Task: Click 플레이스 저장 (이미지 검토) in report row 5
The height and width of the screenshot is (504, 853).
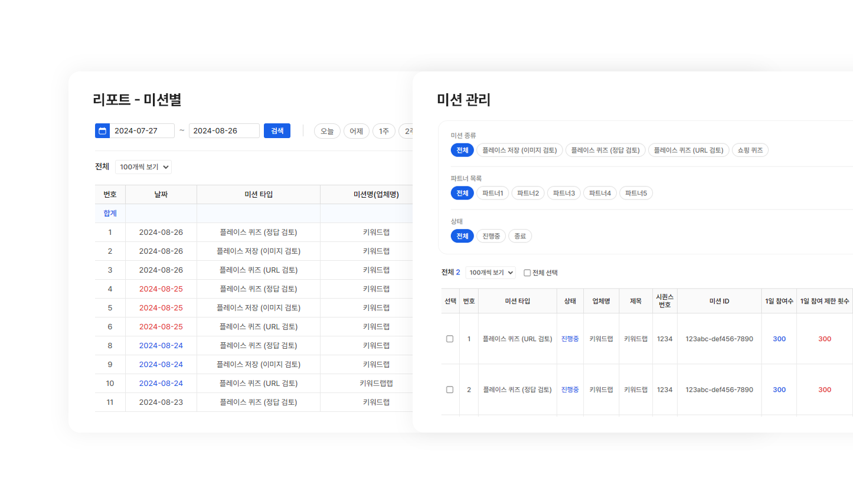Action: coord(259,308)
